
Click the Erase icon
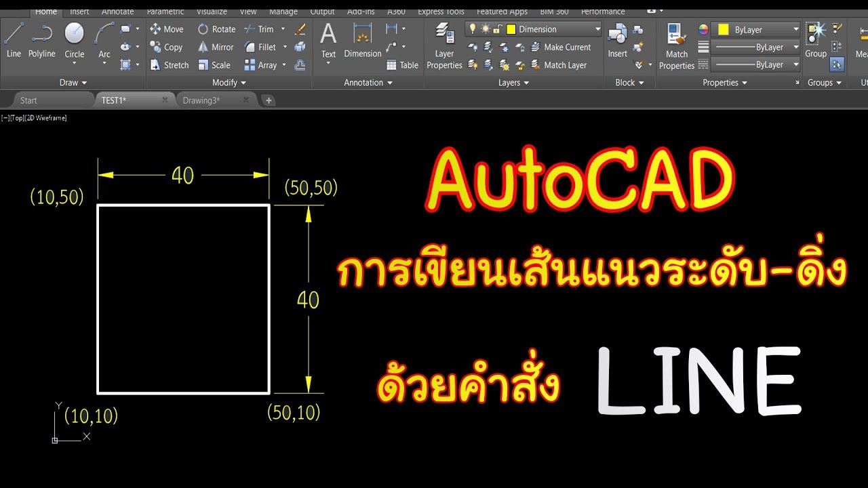coord(300,29)
